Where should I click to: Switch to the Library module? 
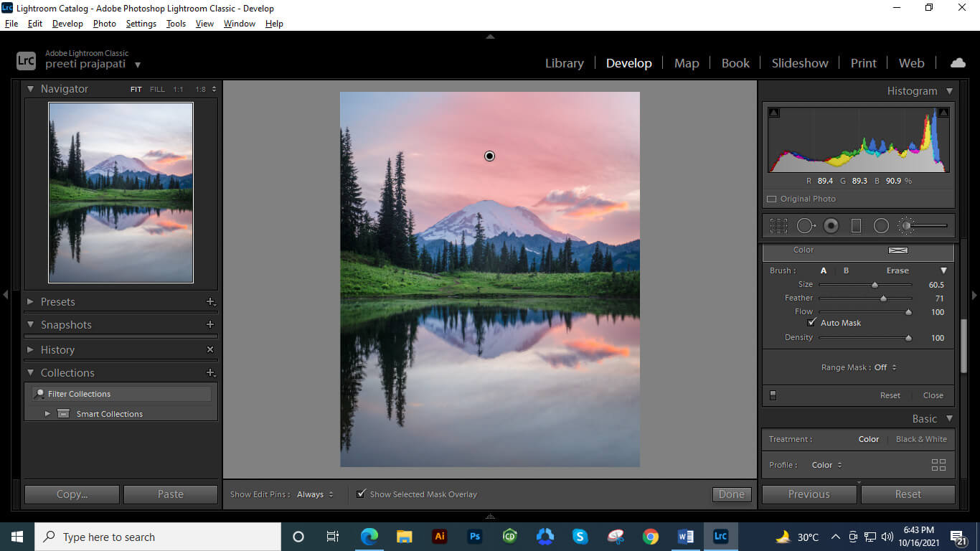(564, 63)
